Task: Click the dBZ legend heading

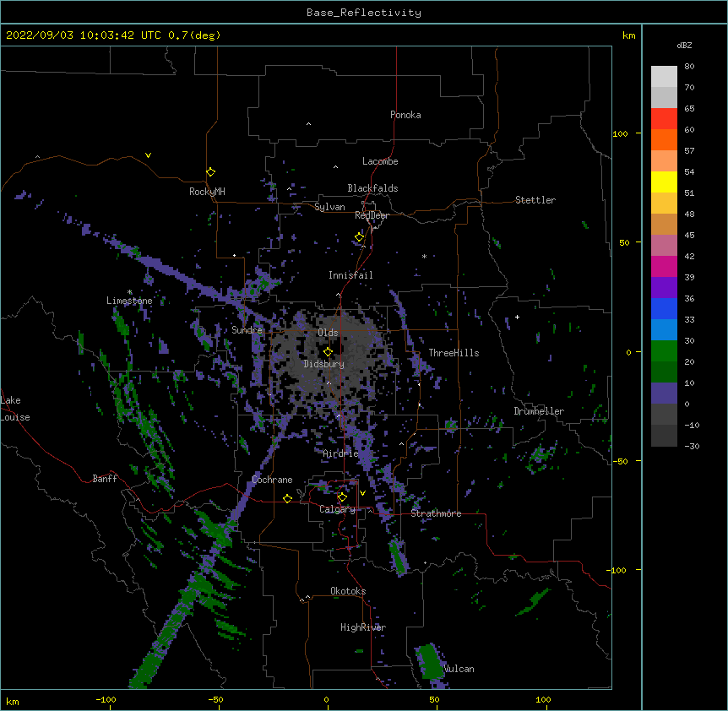Action: pyautogui.click(x=684, y=46)
